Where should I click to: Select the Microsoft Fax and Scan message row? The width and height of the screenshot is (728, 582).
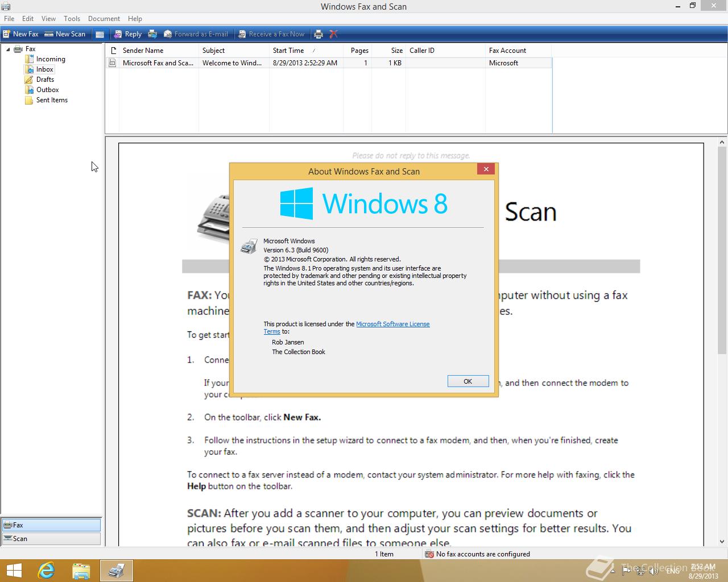click(329, 63)
